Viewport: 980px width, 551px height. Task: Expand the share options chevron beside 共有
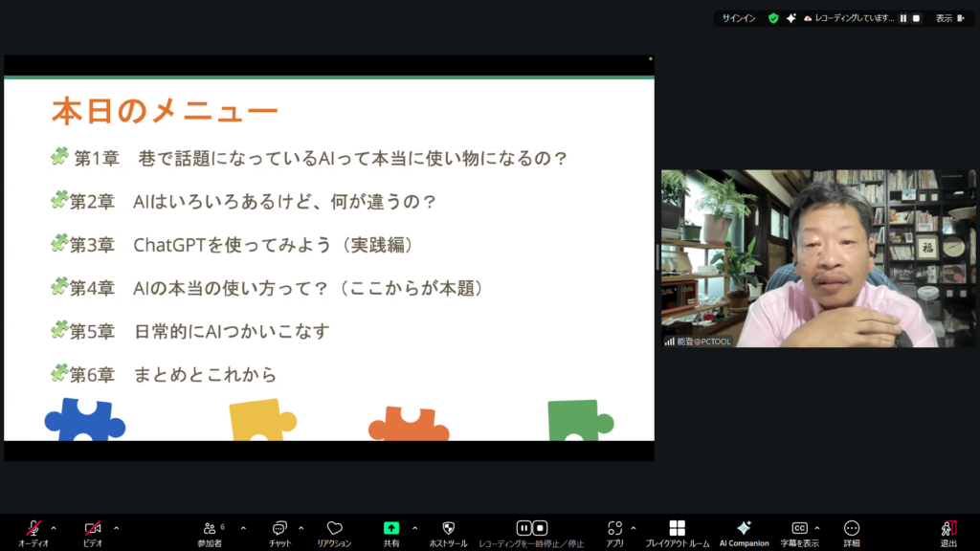pyautogui.click(x=414, y=528)
